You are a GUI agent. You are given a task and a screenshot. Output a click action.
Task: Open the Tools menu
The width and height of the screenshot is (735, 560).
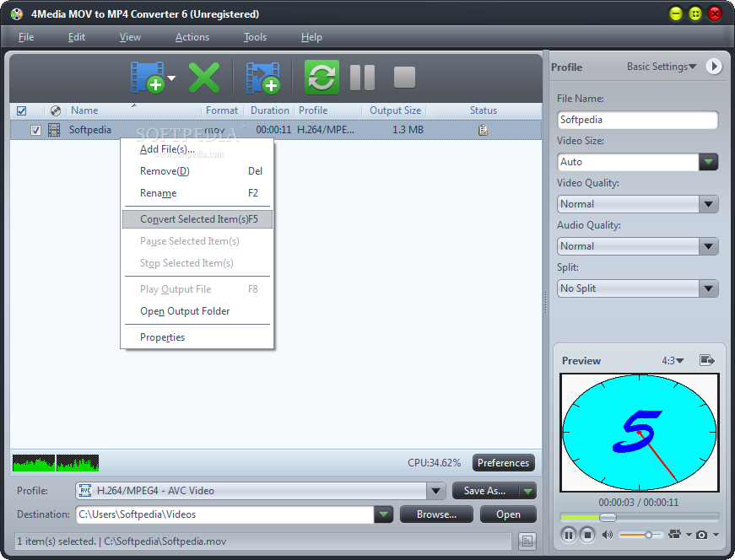(255, 37)
